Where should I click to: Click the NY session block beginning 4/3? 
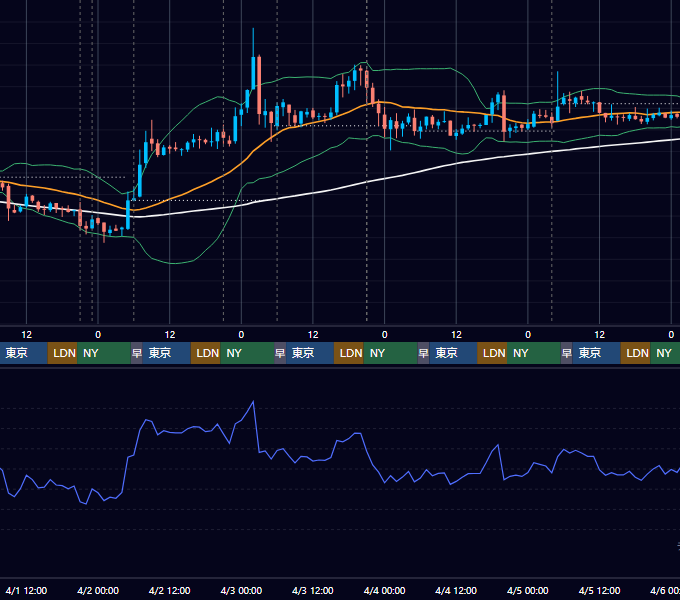pyautogui.click(x=390, y=353)
